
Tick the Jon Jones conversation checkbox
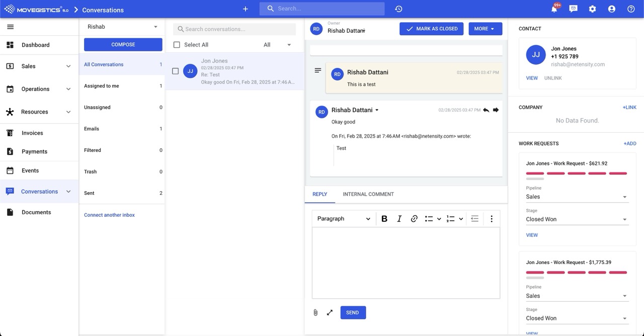[x=176, y=71]
